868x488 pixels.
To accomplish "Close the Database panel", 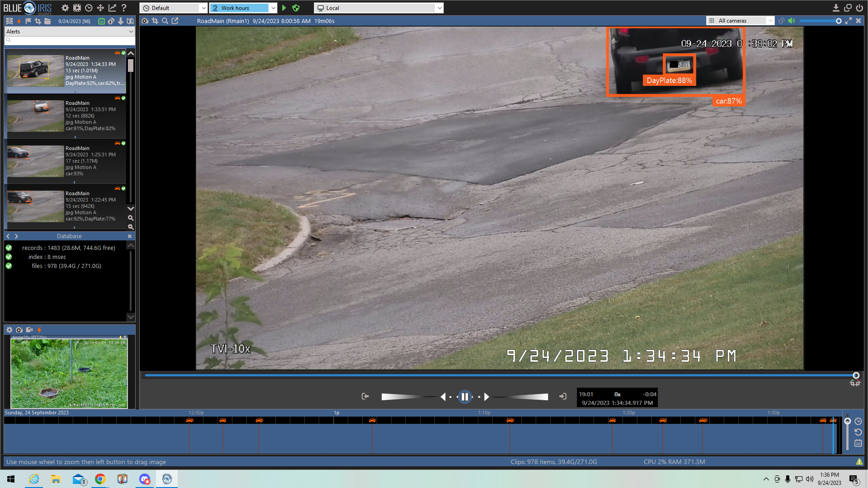I will [130, 236].
